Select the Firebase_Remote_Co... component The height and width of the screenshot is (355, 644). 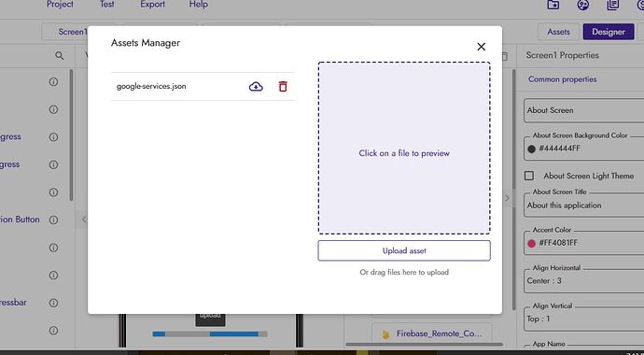(431, 334)
